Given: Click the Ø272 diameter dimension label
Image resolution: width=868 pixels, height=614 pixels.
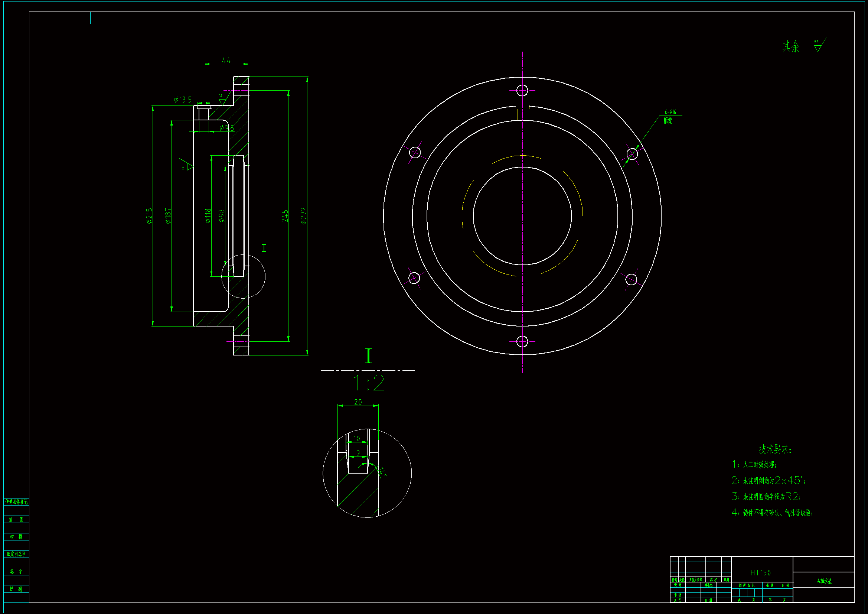Looking at the screenshot, I should point(304,216).
